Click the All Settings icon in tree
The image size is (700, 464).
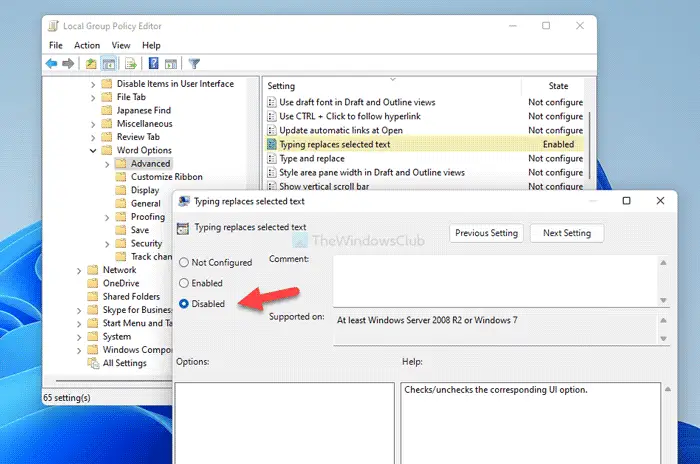tap(93, 363)
